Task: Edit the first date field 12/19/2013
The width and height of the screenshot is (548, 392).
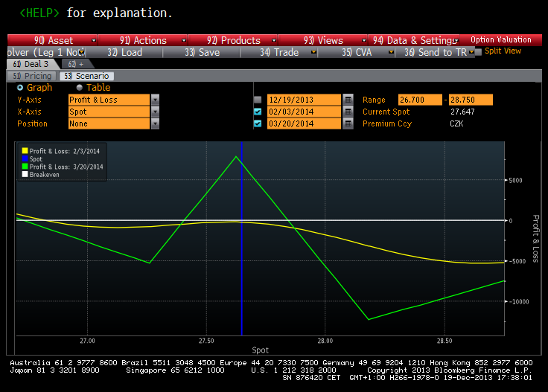Action: pos(304,100)
